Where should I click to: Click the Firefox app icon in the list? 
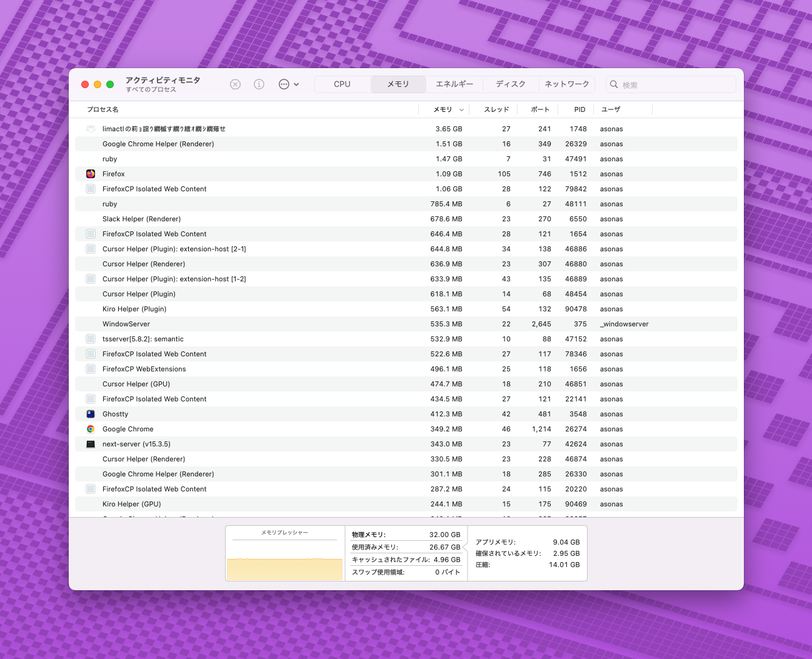(91, 174)
